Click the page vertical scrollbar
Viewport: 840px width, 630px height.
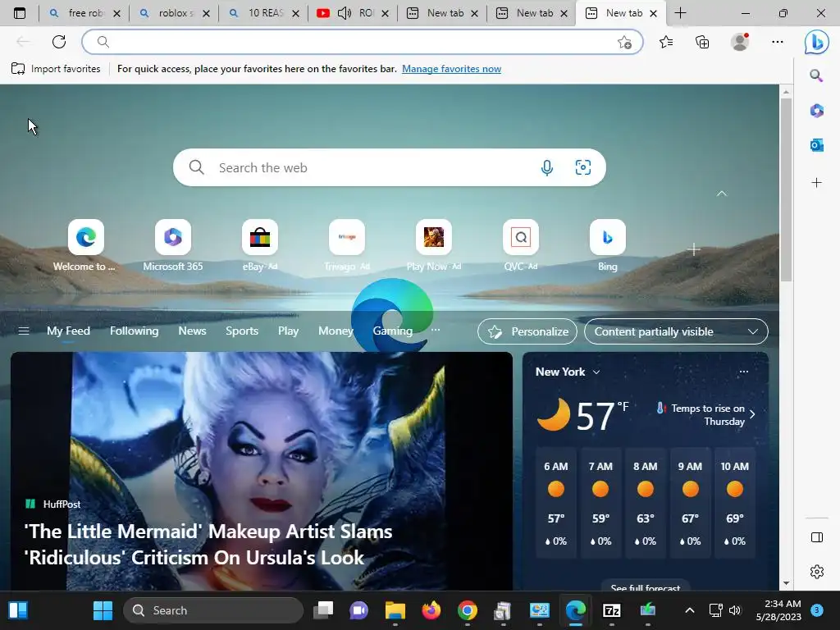point(786,189)
